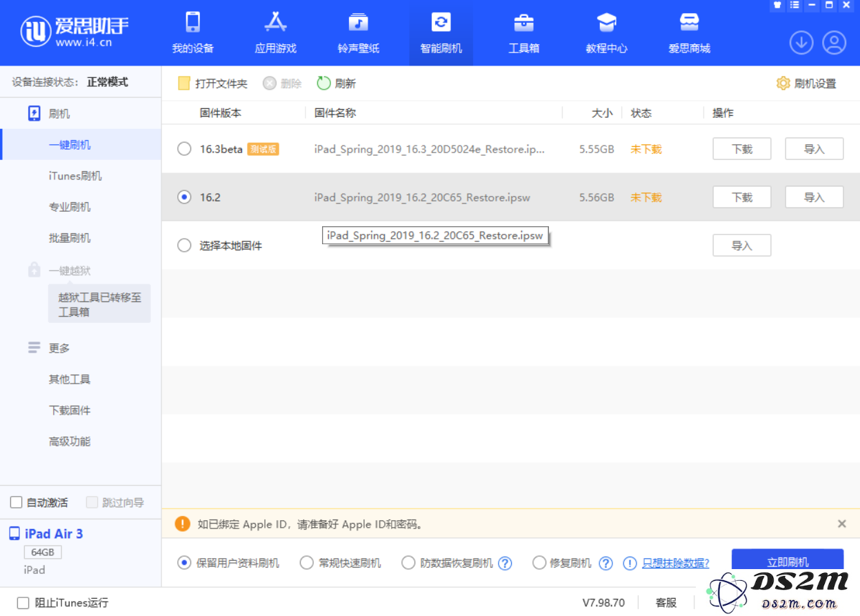
Task: Import firmware in the 16.3beta row
Action: click(814, 149)
